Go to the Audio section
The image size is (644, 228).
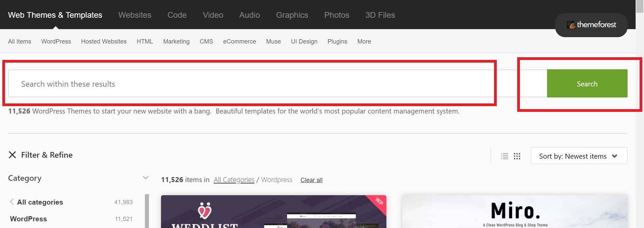point(250,15)
